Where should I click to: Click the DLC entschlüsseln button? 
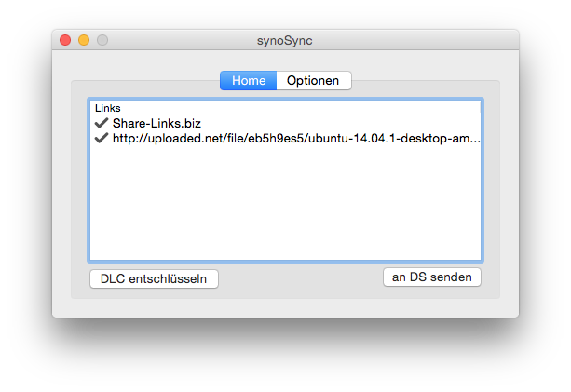click(x=154, y=278)
